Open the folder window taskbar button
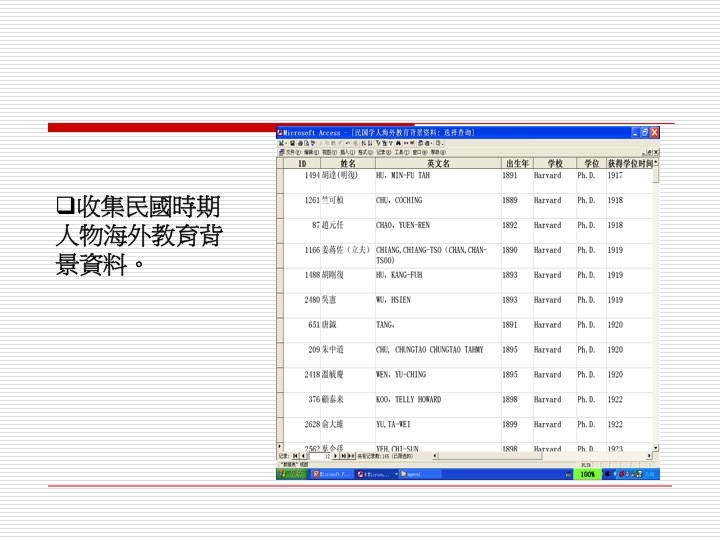The width and height of the screenshot is (720, 540). tap(420, 474)
